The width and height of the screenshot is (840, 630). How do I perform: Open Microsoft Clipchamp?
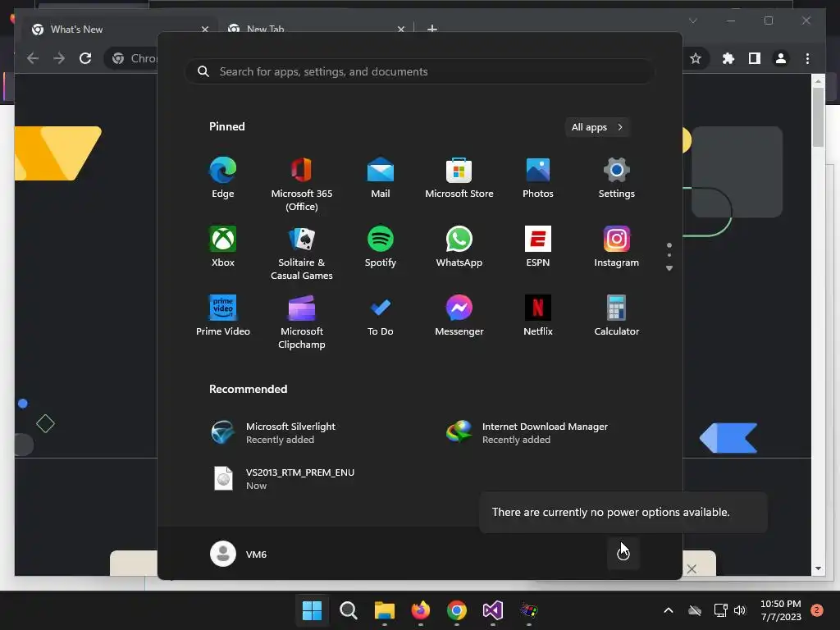302,322
